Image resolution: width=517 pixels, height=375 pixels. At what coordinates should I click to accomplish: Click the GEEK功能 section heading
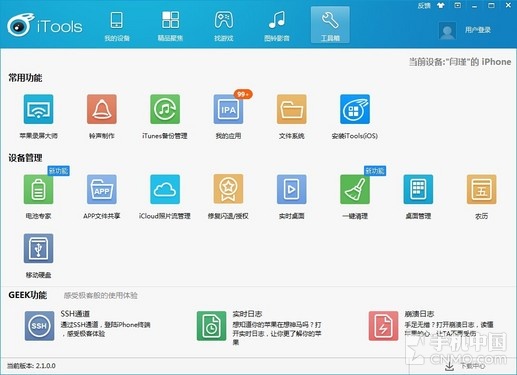click(x=27, y=295)
